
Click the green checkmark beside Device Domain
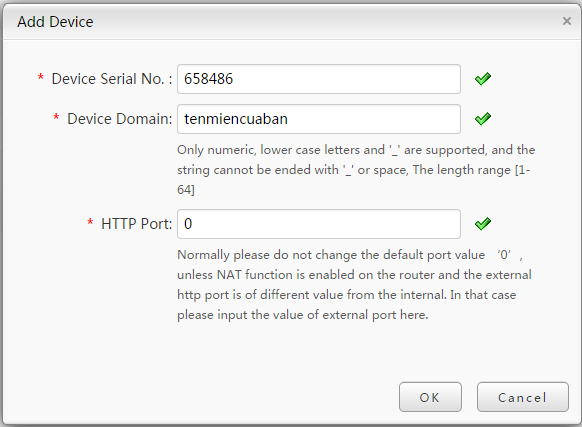(x=483, y=119)
